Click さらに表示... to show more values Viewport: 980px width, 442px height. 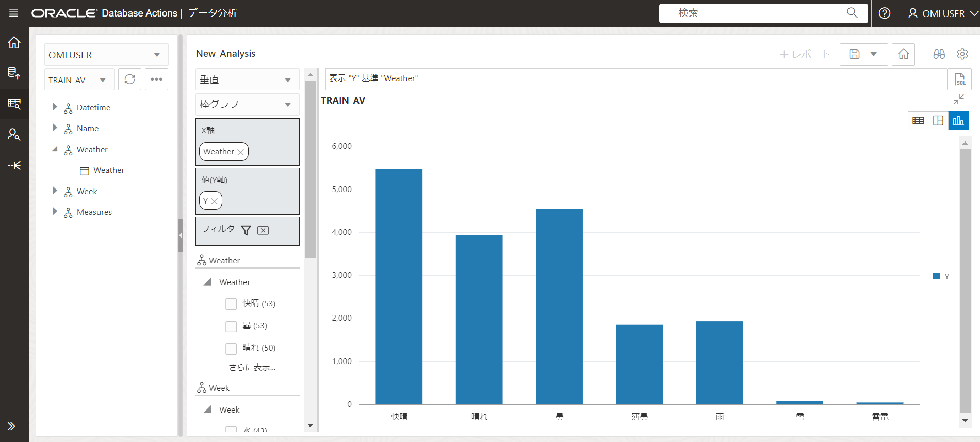tap(252, 367)
